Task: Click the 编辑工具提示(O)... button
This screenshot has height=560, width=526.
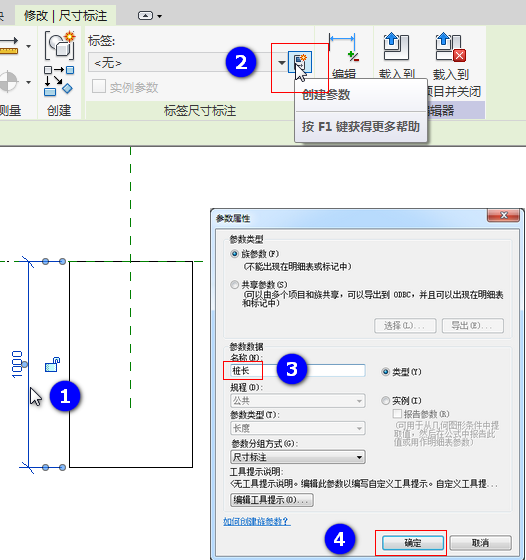Action: pos(272,500)
